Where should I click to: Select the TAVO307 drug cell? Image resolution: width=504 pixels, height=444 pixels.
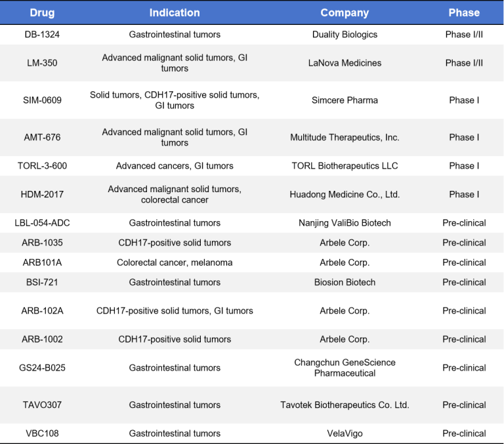point(42,405)
